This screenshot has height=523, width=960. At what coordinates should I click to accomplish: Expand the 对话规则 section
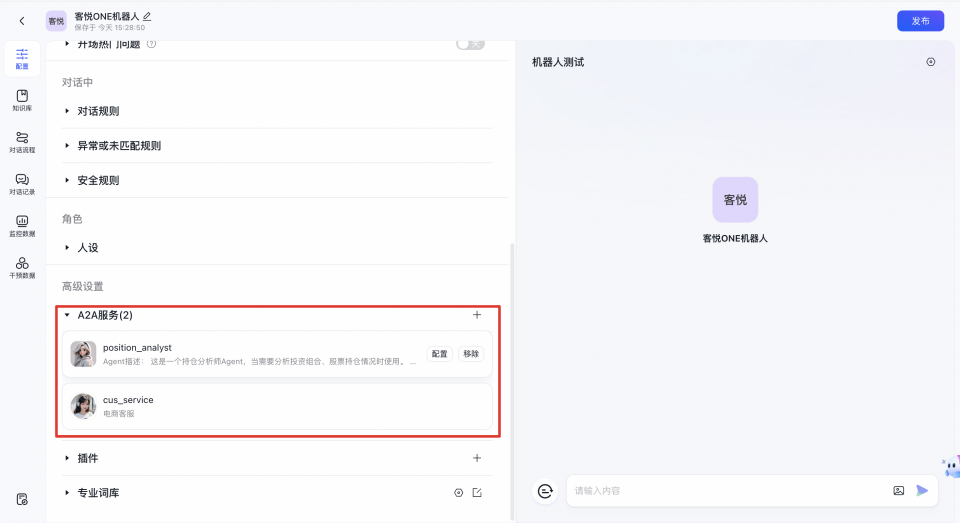tap(67, 111)
